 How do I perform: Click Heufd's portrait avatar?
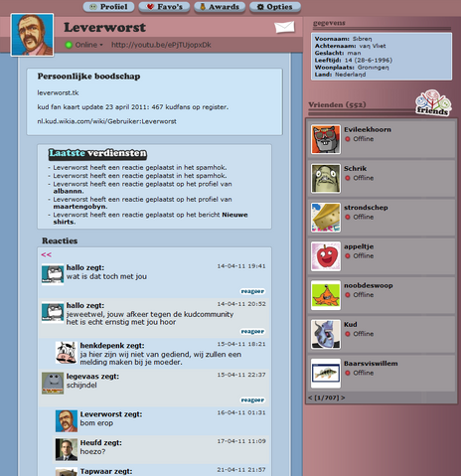[67, 449]
